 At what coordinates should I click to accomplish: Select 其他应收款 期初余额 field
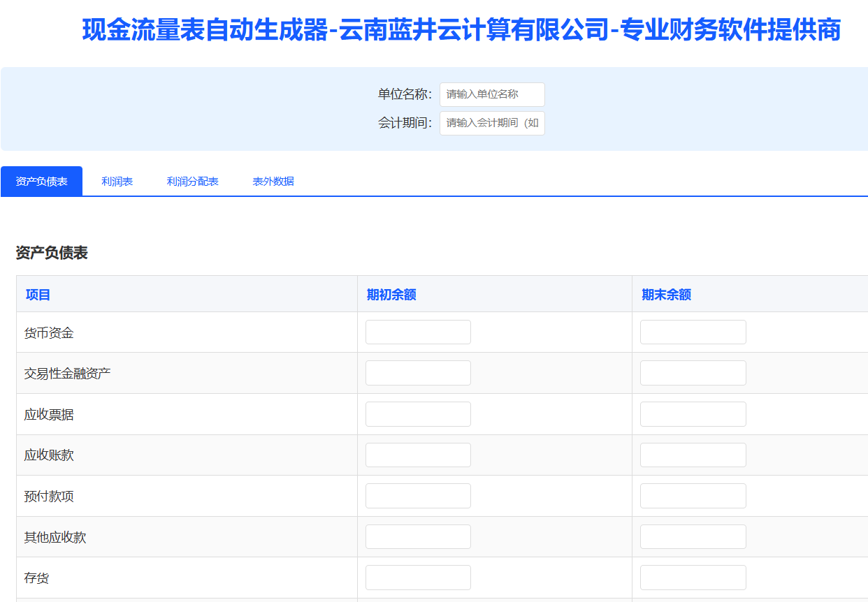click(x=418, y=537)
